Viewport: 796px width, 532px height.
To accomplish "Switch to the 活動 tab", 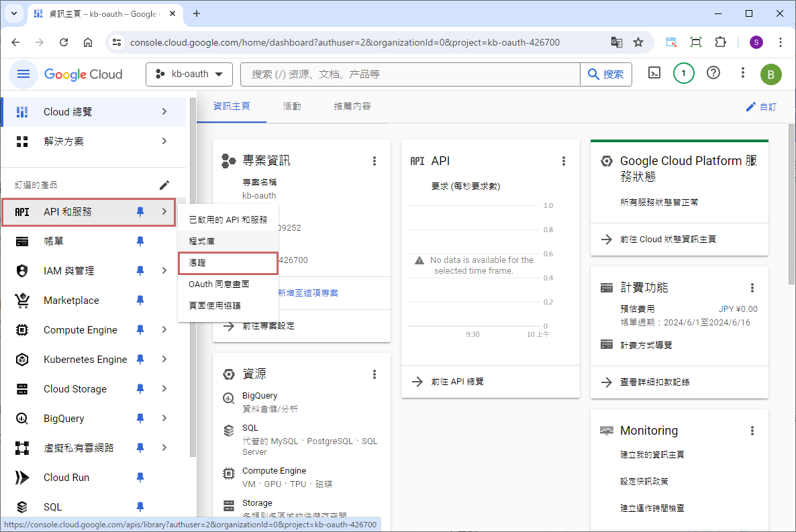I will [x=292, y=107].
